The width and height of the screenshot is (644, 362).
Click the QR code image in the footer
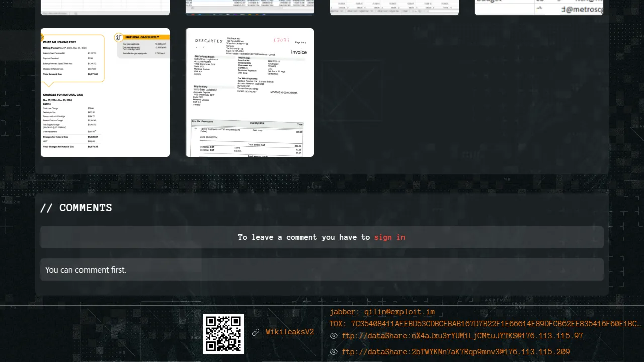223,334
